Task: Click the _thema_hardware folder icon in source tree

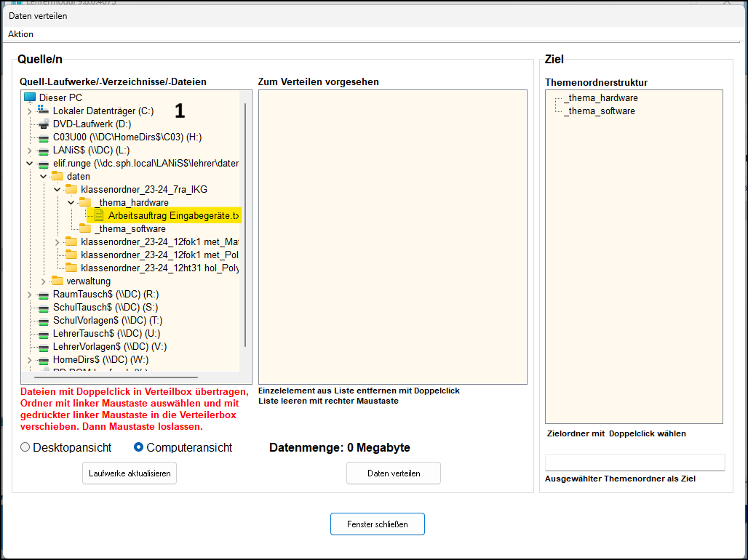Action: click(85, 203)
